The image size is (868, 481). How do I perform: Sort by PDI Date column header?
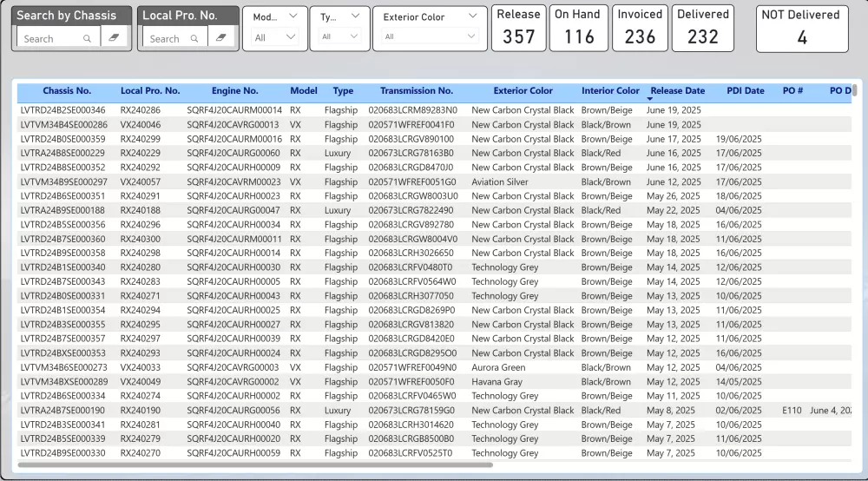(x=745, y=91)
